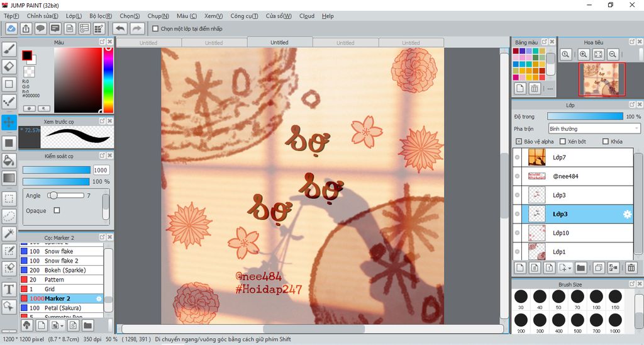Select the rectangular Selection tool
This screenshot has width=644, height=345.
pos(9,198)
